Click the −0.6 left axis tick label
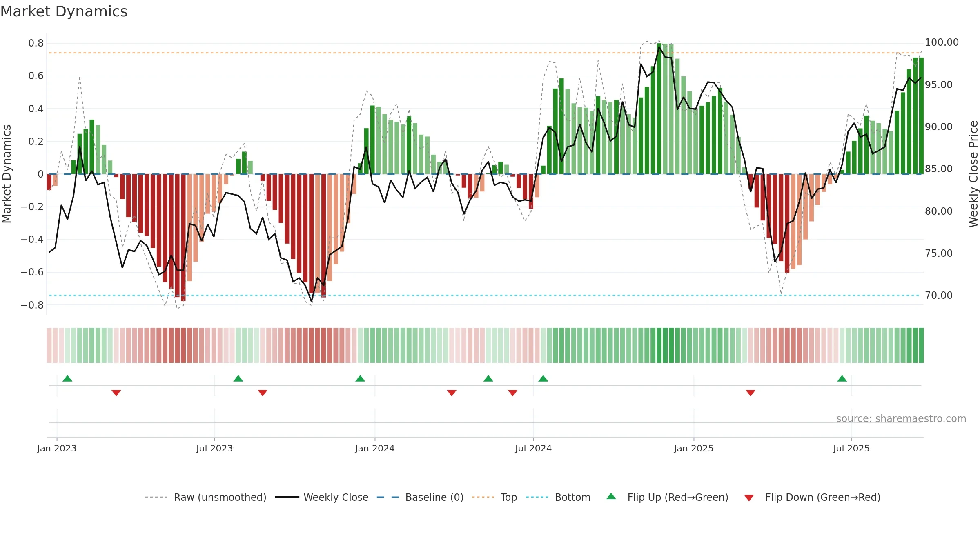 [32, 272]
